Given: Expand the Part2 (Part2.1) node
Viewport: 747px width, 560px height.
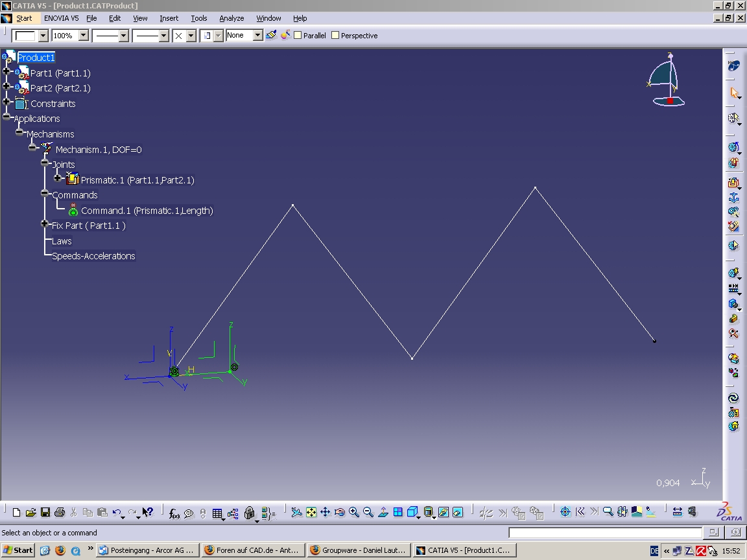Looking at the screenshot, I should 6,86.
